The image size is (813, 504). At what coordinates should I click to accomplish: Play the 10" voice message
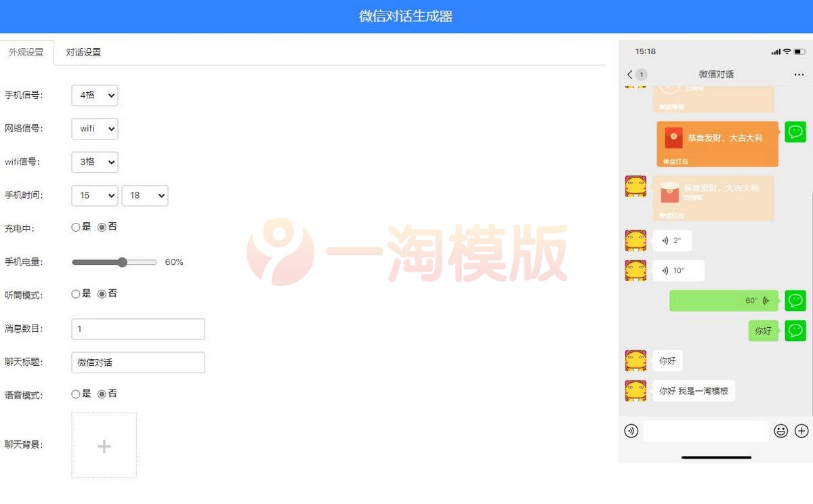678,270
